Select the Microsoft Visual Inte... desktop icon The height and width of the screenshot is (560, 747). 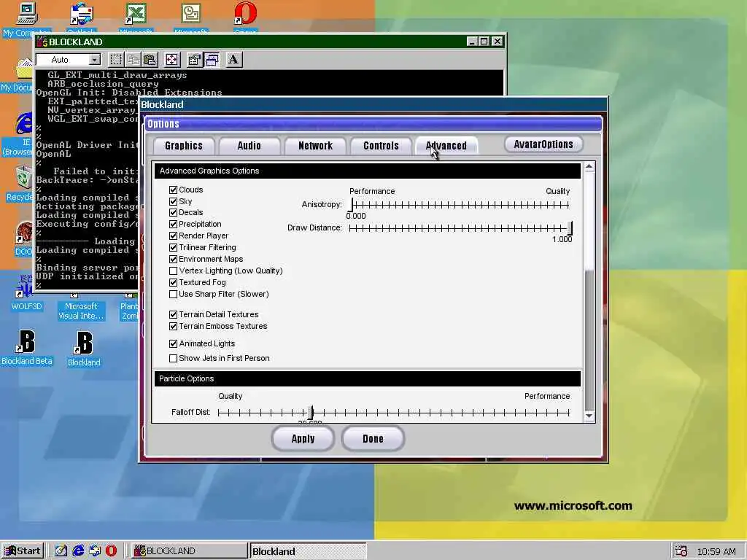(x=81, y=307)
